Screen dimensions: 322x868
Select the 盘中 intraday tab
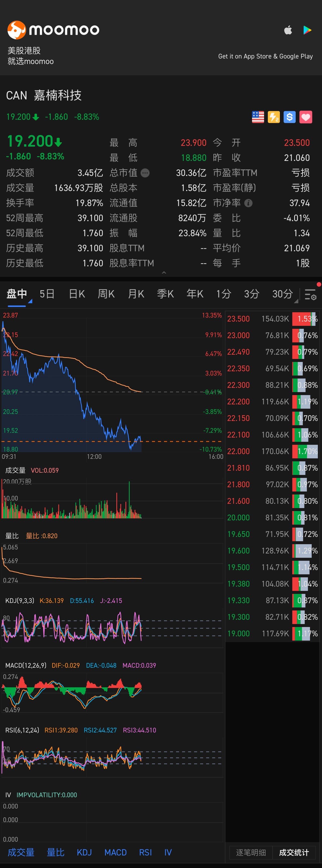pyautogui.click(x=17, y=294)
